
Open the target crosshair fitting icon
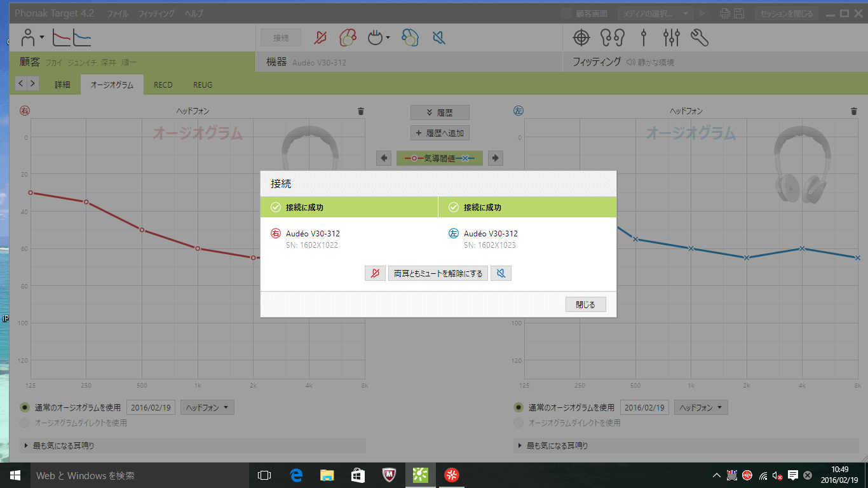(x=581, y=38)
